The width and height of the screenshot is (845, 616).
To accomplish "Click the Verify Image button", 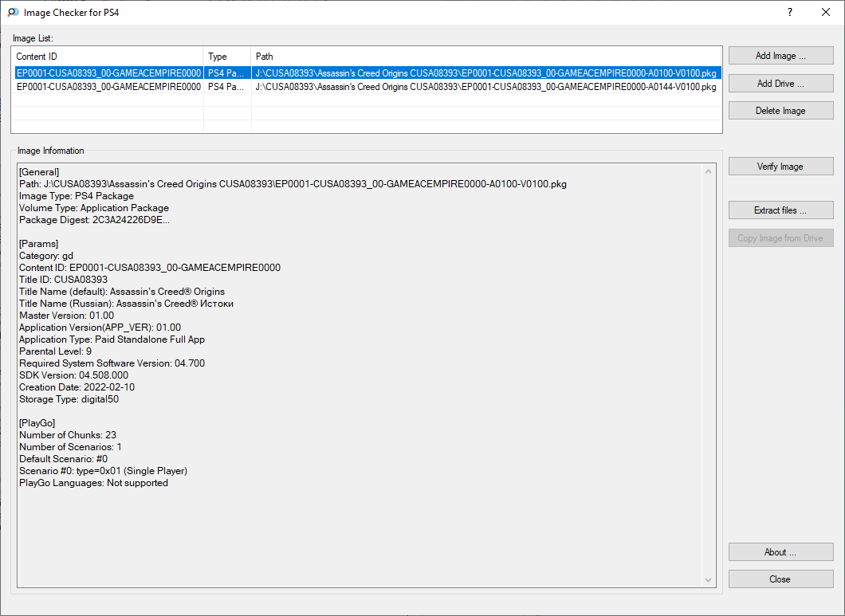I will click(x=780, y=167).
